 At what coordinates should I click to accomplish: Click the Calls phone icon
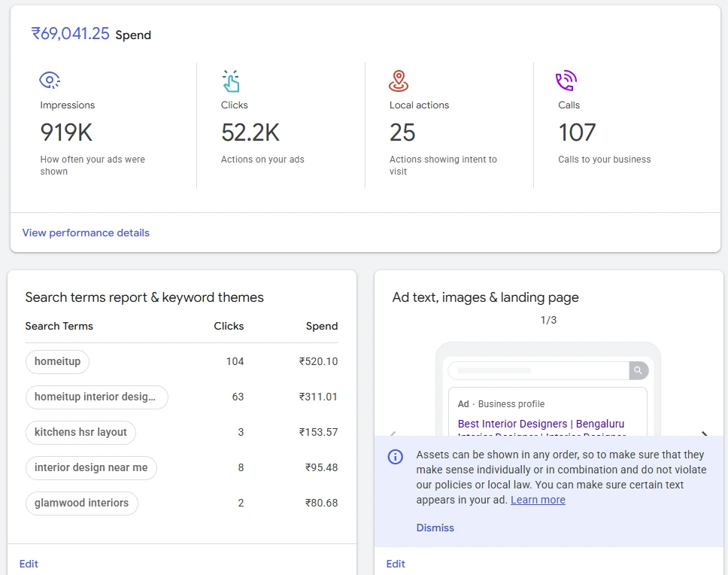coord(566,81)
